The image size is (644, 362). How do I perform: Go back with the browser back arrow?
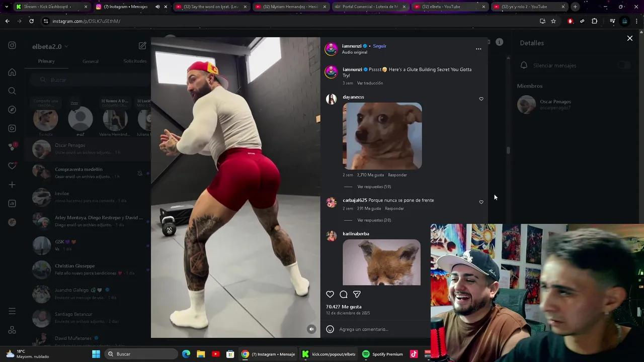tap(7, 21)
